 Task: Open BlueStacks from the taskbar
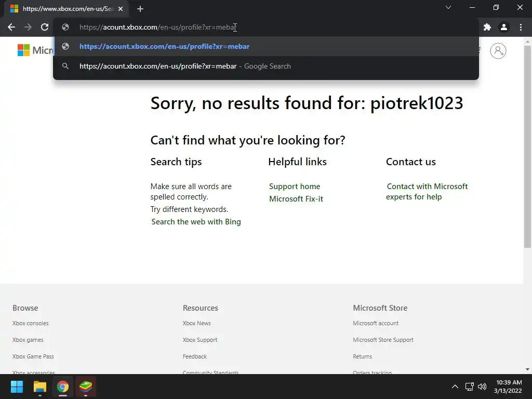tap(86, 387)
